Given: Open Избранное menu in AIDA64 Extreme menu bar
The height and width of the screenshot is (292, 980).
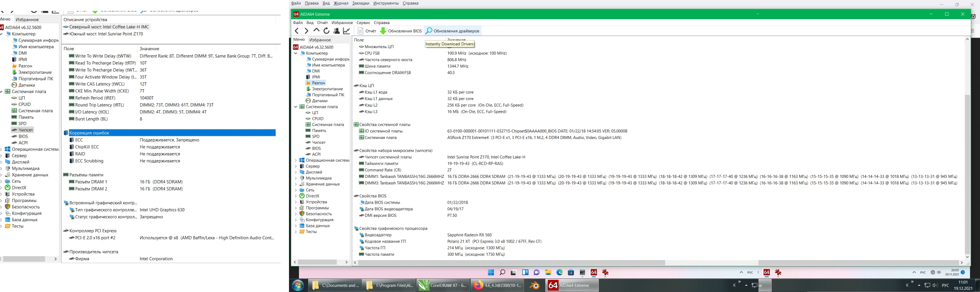Looking at the screenshot, I should click(342, 23).
